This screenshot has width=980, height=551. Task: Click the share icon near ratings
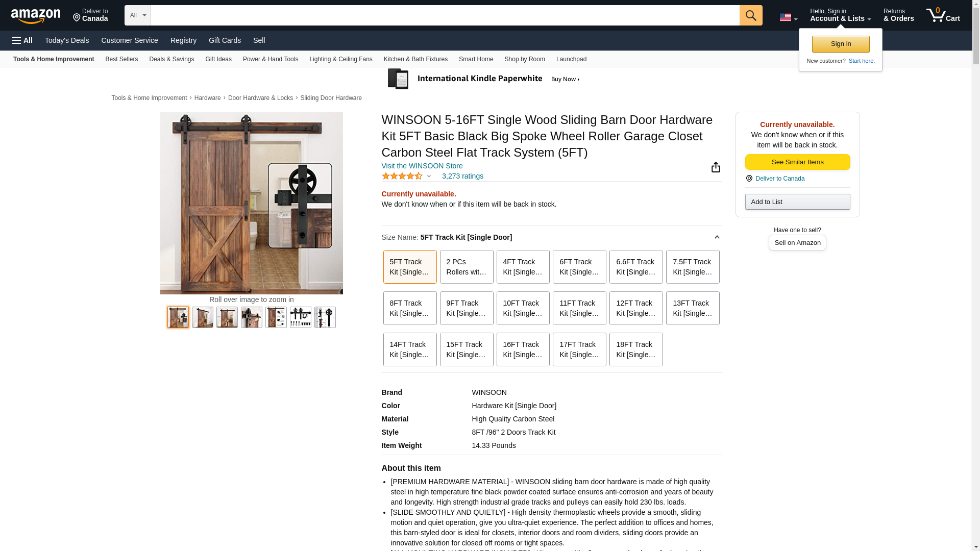click(716, 167)
